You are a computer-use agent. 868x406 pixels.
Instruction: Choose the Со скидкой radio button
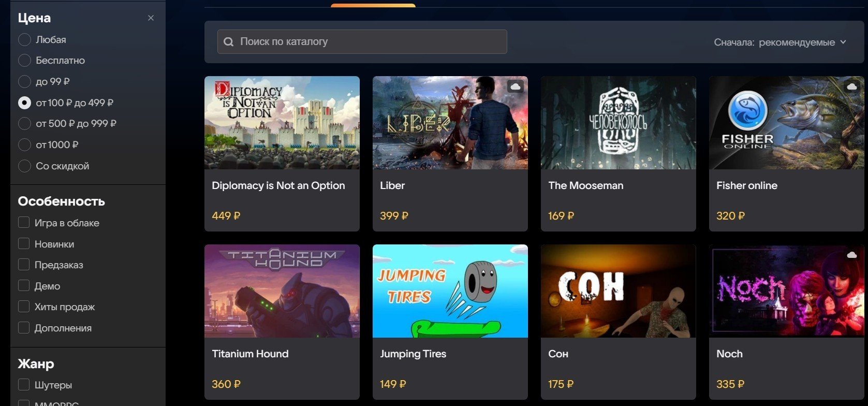point(24,166)
